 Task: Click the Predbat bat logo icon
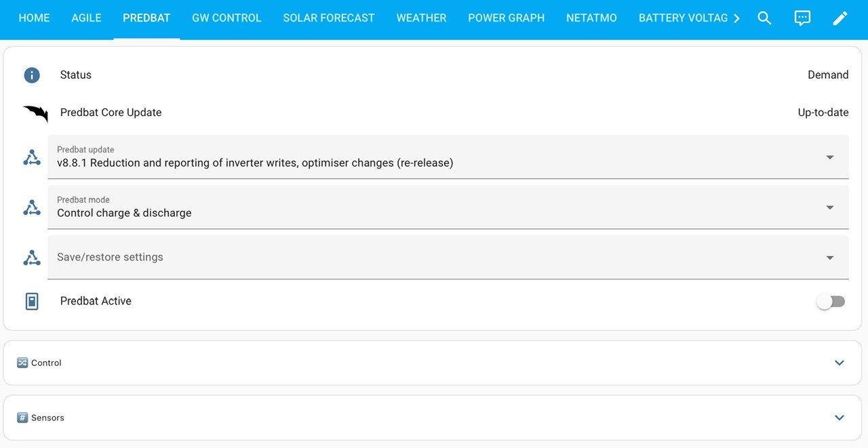coord(35,113)
